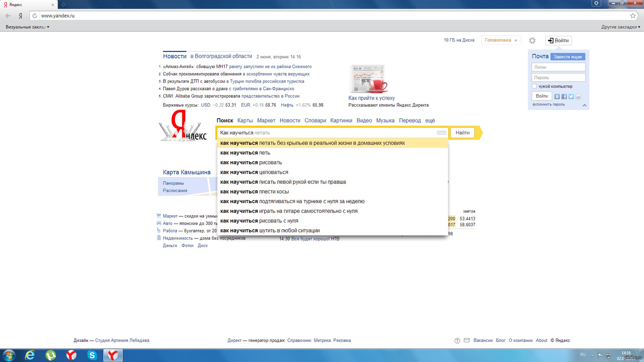The image size is (644, 362).
Task: Close the Яндекс browser tab
Action: [x=53, y=5]
